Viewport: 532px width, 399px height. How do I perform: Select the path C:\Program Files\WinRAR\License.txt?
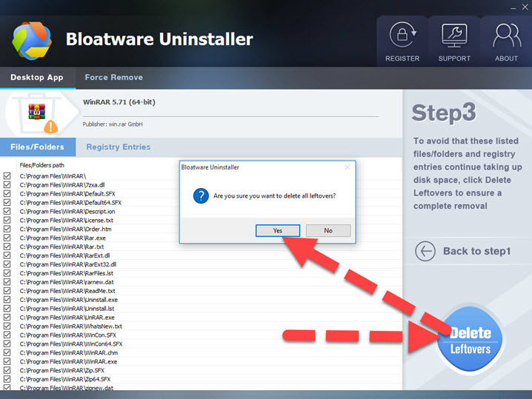point(67,221)
